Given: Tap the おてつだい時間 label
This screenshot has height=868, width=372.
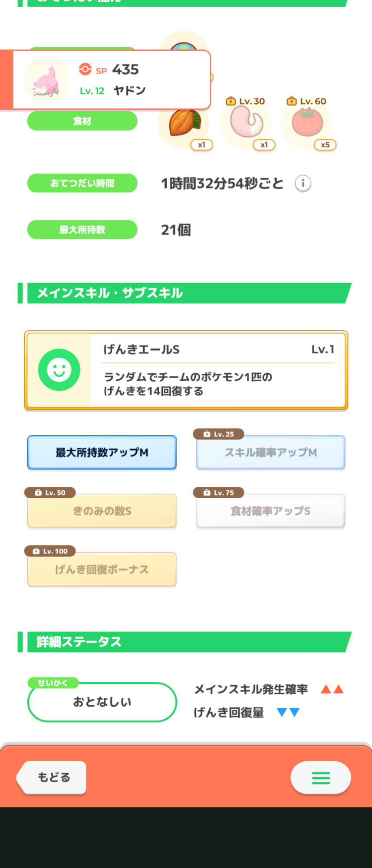Looking at the screenshot, I should point(82,183).
